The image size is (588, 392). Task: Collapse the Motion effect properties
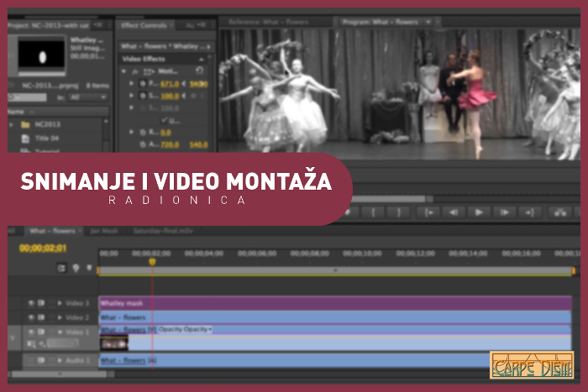tap(125, 71)
